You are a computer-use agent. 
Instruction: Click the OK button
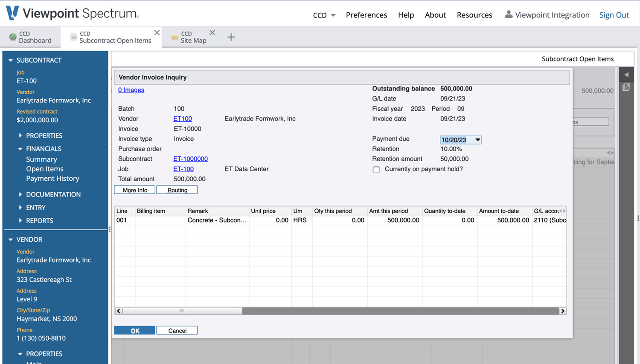pos(135,331)
